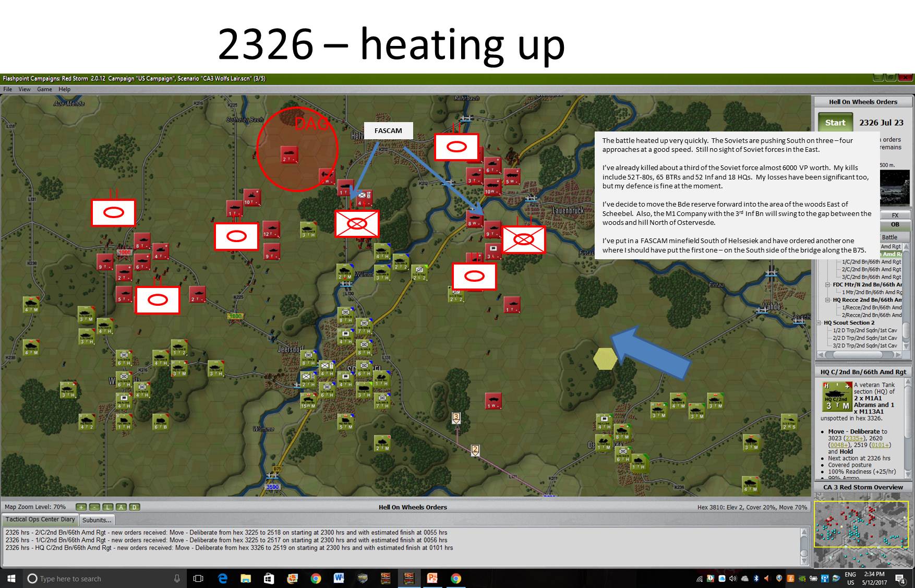The width and height of the screenshot is (915, 588).
Task: Click the diary entry for HQ C/2nd Bn orders
Action: coord(229,548)
